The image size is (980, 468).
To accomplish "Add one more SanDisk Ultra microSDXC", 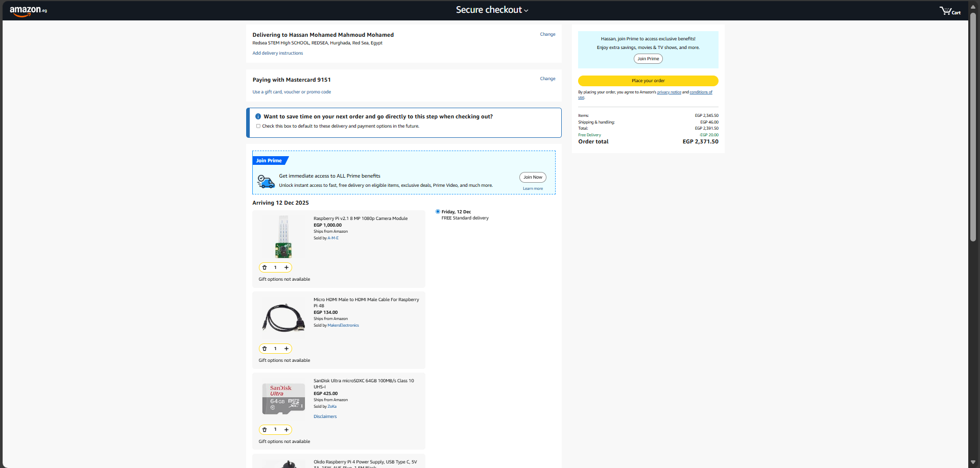I will [x=286, y=430].
